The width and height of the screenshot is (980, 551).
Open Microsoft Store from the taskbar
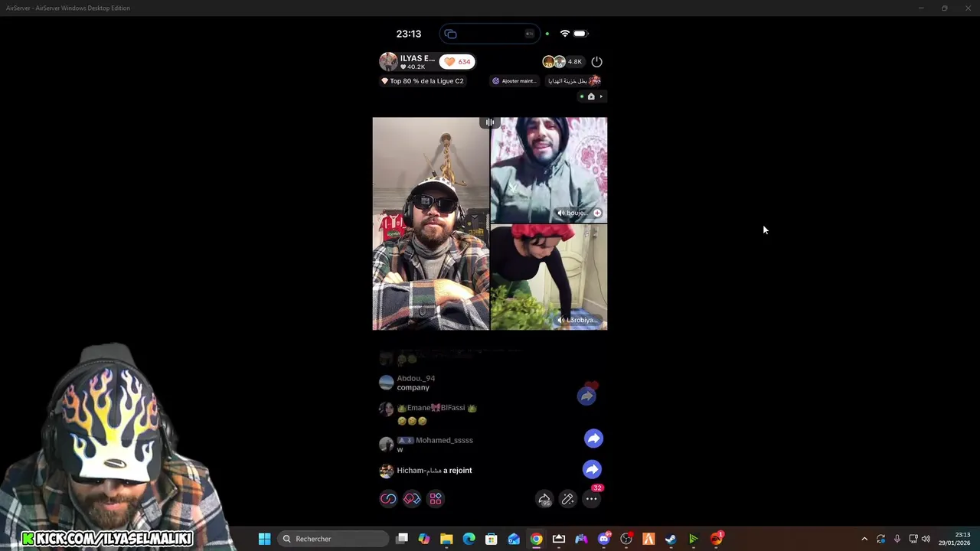pyautogui.click(x=492, y=539)
